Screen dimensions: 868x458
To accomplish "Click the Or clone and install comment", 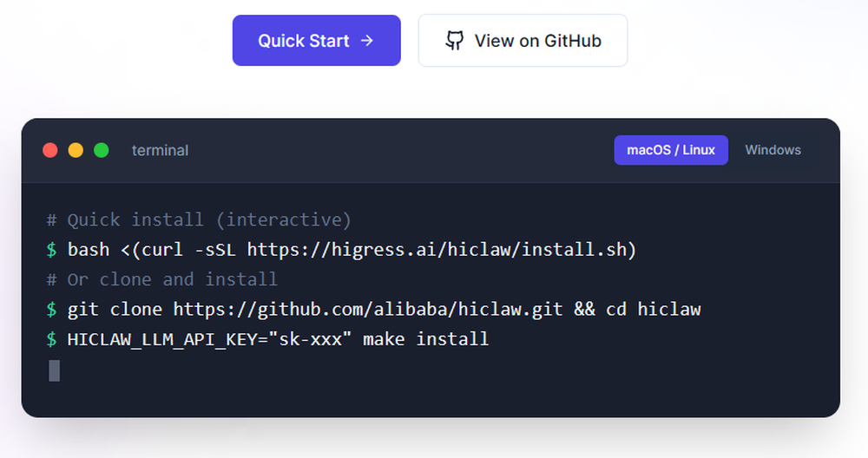I will (161, 279).
